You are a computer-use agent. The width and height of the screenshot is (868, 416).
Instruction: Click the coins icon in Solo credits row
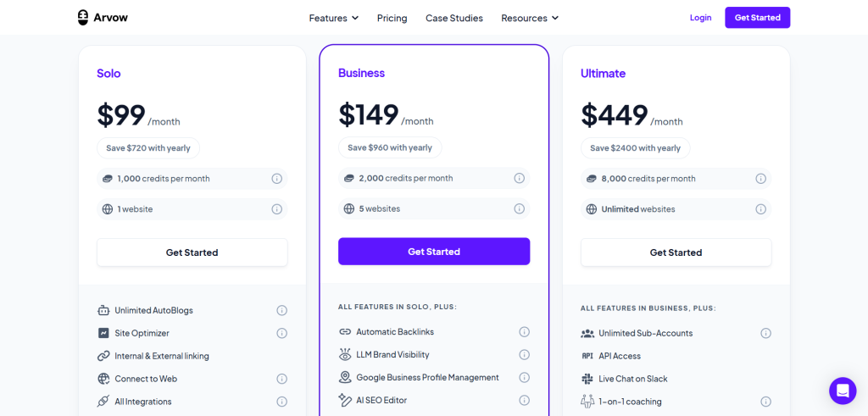tap(108, 179)
